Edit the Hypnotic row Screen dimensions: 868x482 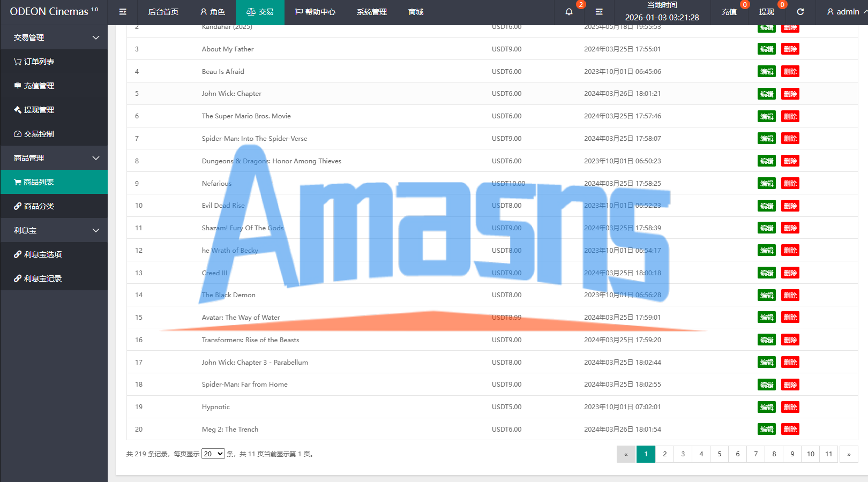[x=767, y=407]
